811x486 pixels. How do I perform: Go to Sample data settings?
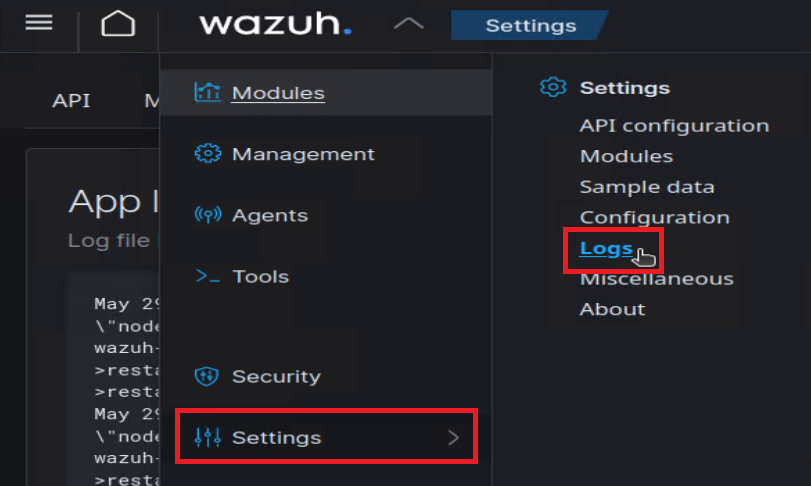coord(647,187)
